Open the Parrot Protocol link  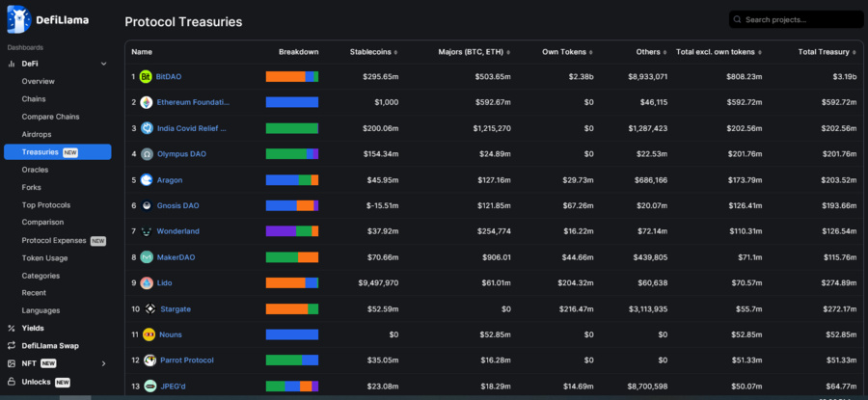[x=186, y=360]
